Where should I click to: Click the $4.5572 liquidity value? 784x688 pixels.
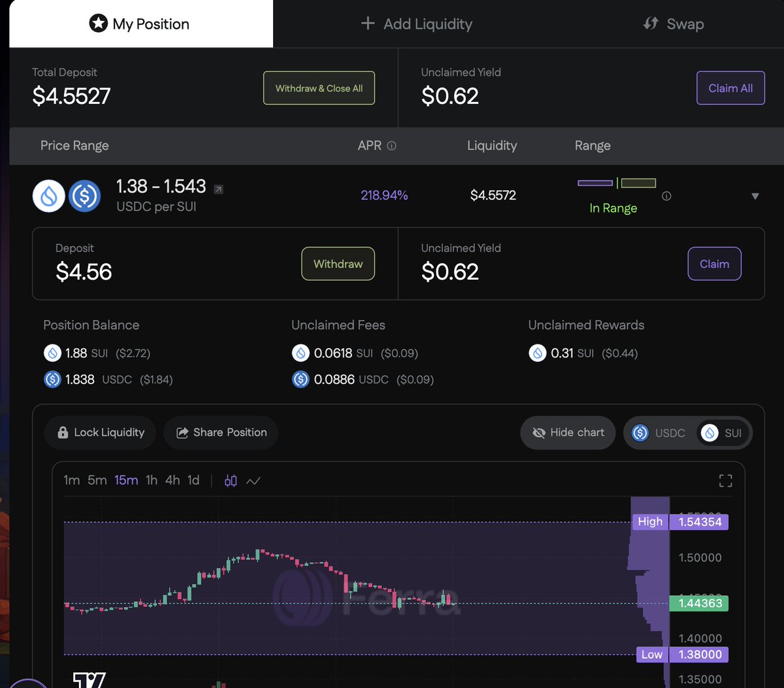pyautogui.click(x=493, y=195)
